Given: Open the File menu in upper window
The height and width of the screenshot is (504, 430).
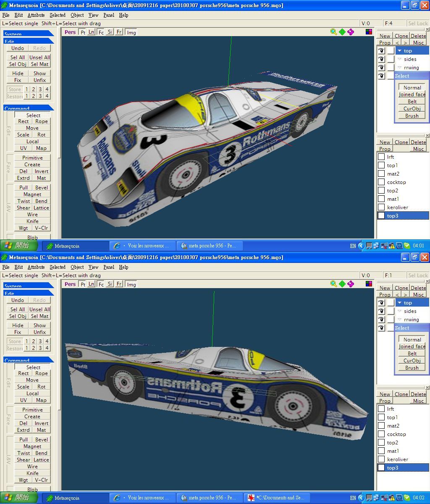Looking at the screenshot, I should [x=6, y=15].
